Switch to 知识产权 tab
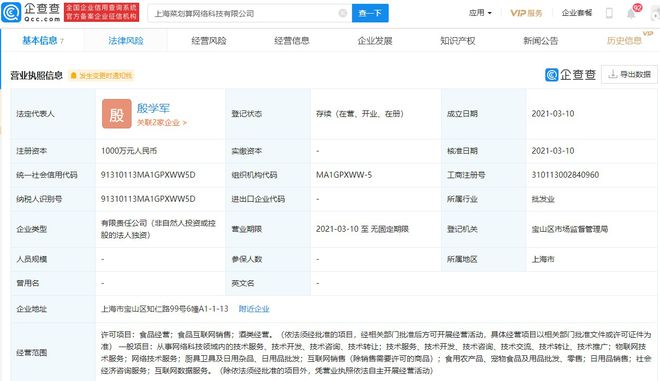660x381 pixels. click(458, 41)
